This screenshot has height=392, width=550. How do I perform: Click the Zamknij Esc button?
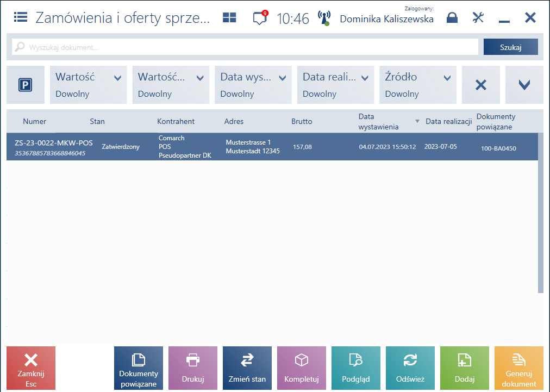31,368
